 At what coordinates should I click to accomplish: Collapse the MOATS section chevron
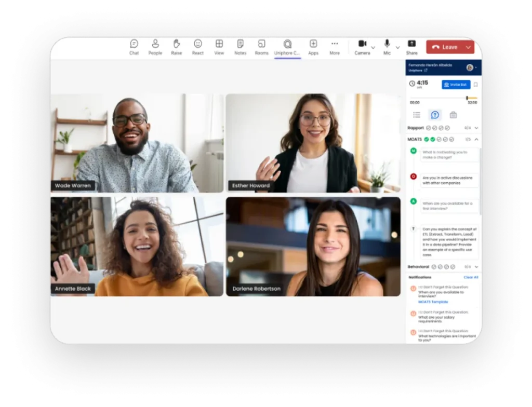point(476,139)
